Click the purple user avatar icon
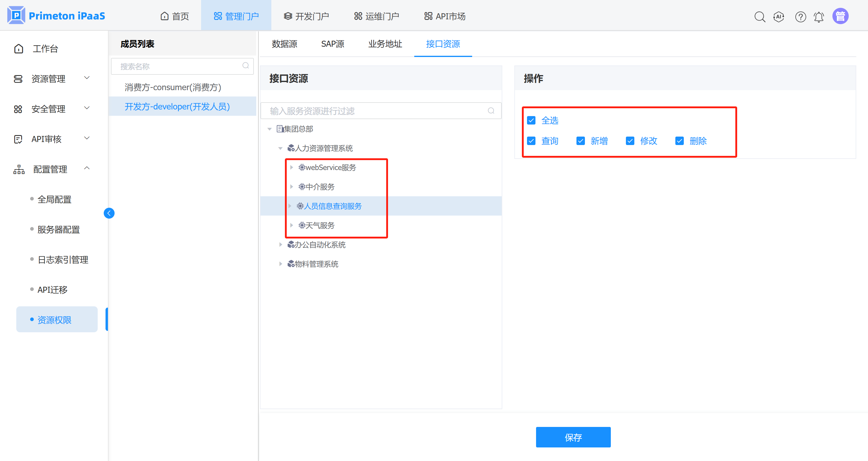The width and height of the screenshot is (868, 461). [840, 16]
